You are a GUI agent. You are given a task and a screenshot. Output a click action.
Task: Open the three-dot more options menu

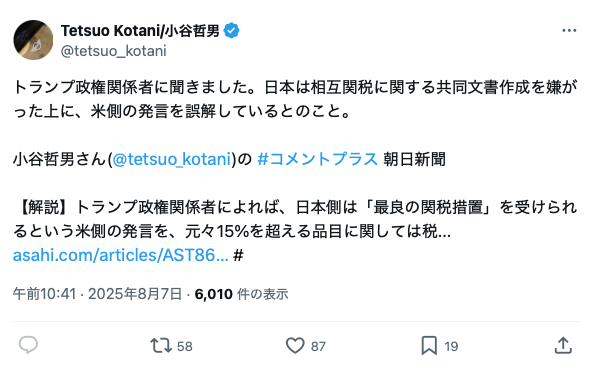pyautogui.click(x=569, y=30)
